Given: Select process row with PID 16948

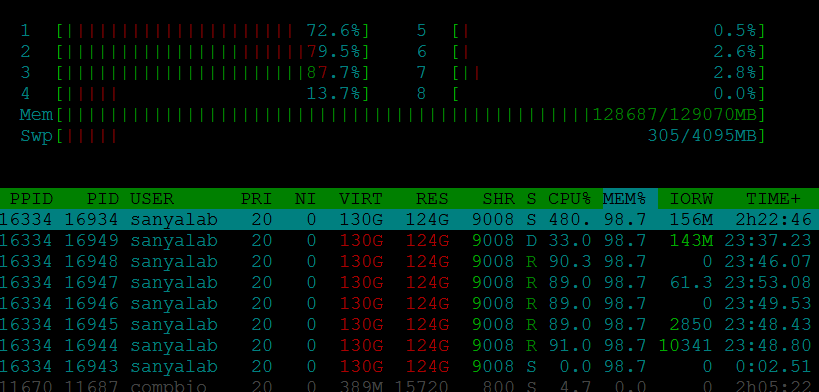Looking at the screenshot, I should [410, 261].
